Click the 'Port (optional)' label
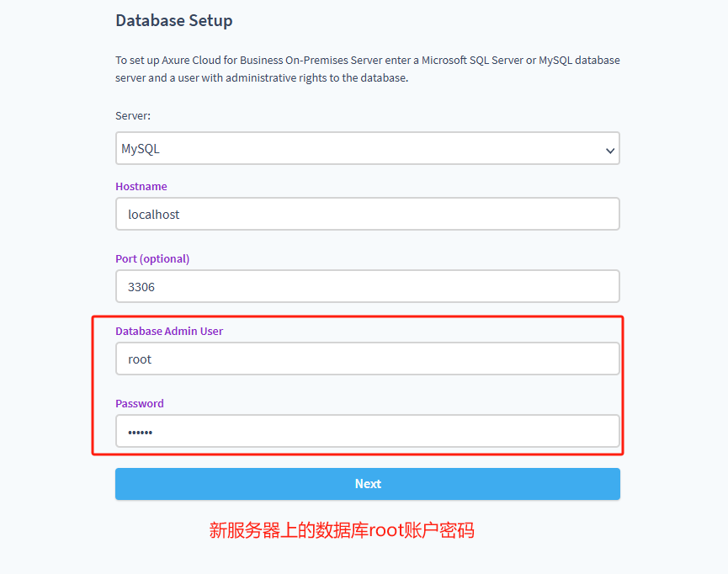Image resolution: width=728 pixels, height=574 pixels. pyautogui.click(x=152, y=258)
